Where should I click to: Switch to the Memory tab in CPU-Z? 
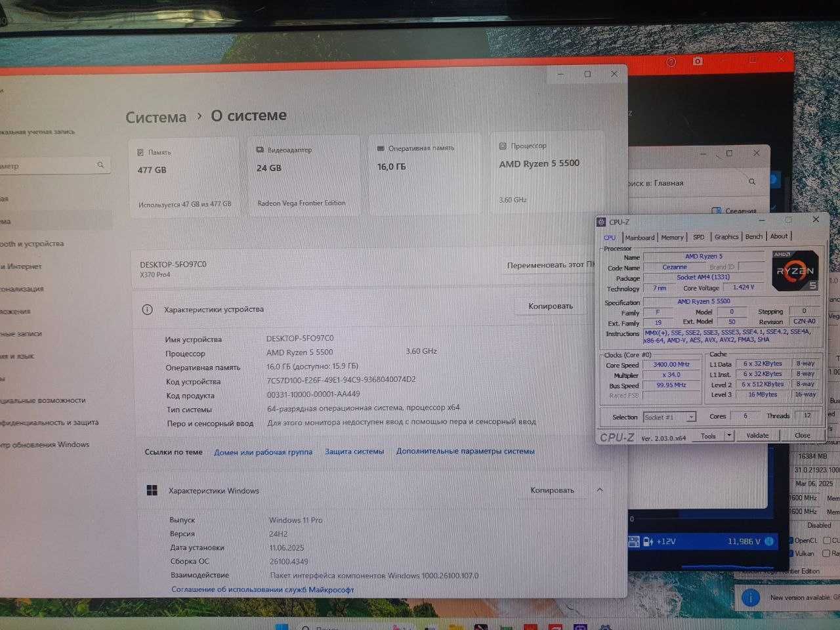coord(673,237)
